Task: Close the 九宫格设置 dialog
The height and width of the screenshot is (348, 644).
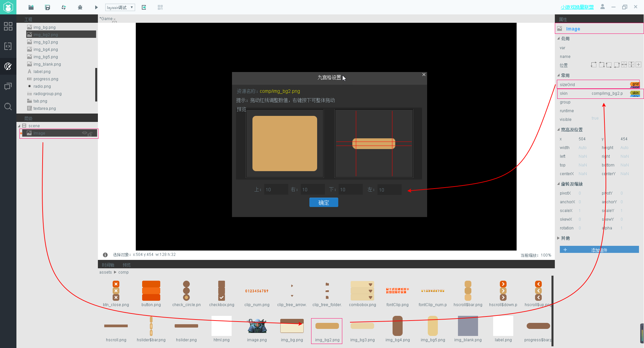Action: (424, 75)
